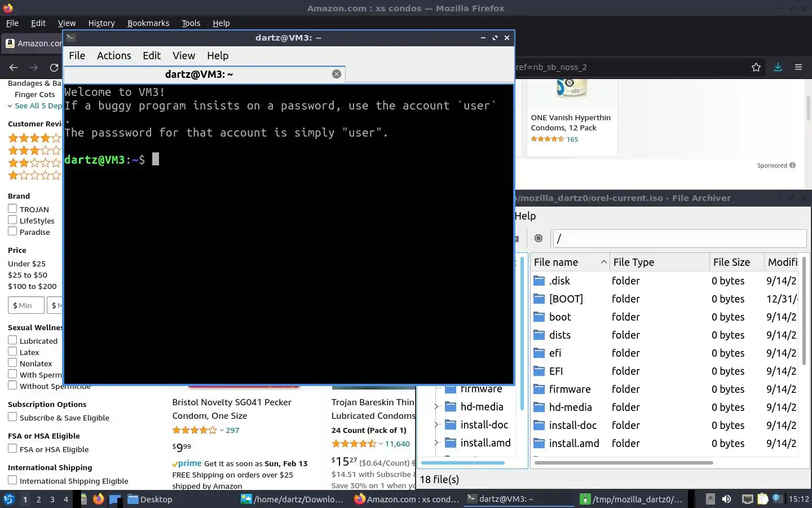
Task: Tick the Subscribe & Save Eligible checkbox
Action: [x=12, y=417]
